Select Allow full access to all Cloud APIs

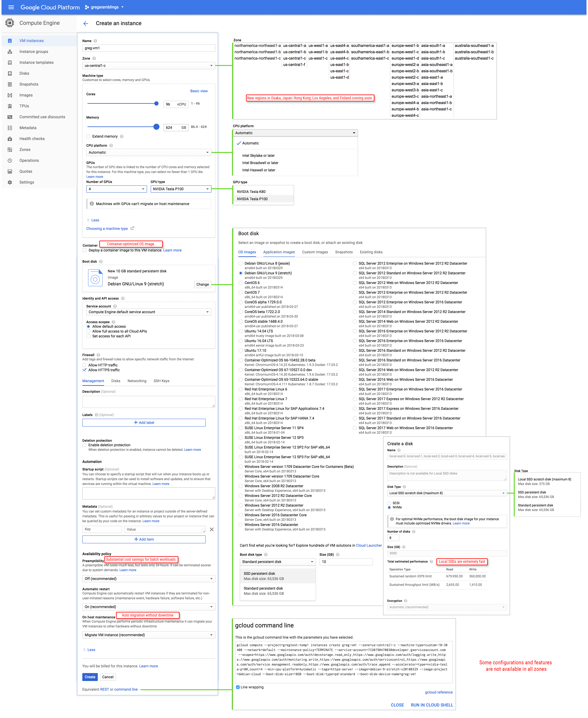88,331
